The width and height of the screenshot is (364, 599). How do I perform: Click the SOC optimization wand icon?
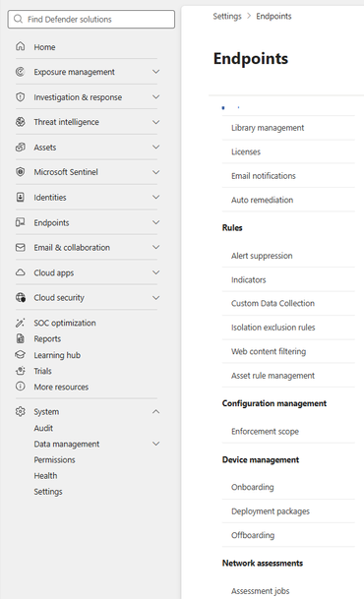(21, 323)
